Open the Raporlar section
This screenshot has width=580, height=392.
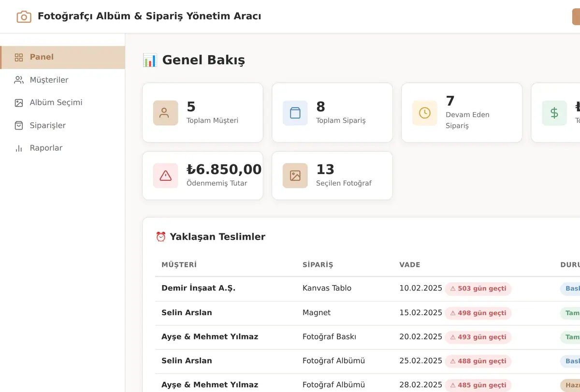coord(63,148)
